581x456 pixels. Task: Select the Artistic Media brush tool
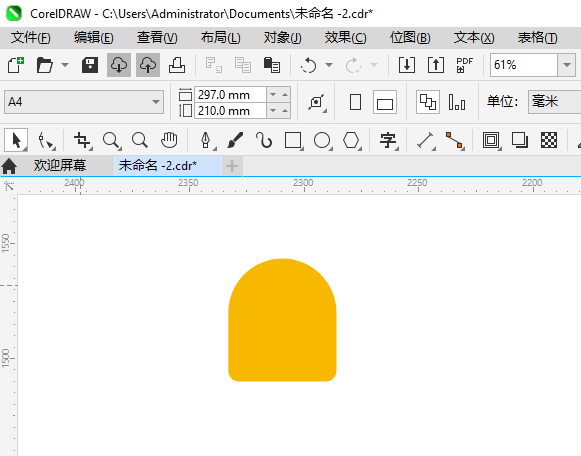(235, 140)
